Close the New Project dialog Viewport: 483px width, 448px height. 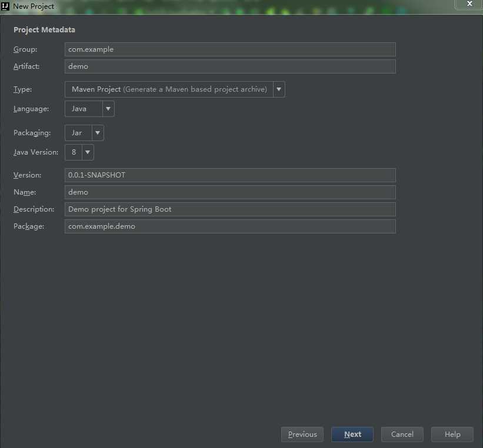[x=469, y=4]
